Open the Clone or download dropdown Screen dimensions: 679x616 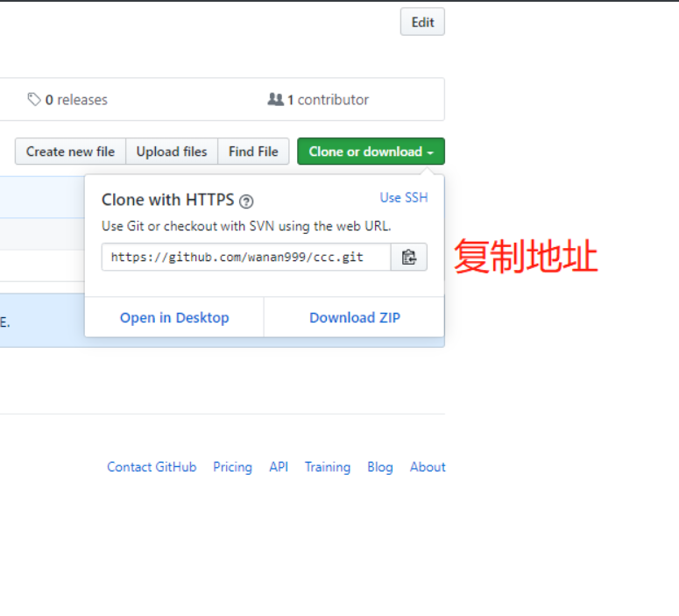371,152
